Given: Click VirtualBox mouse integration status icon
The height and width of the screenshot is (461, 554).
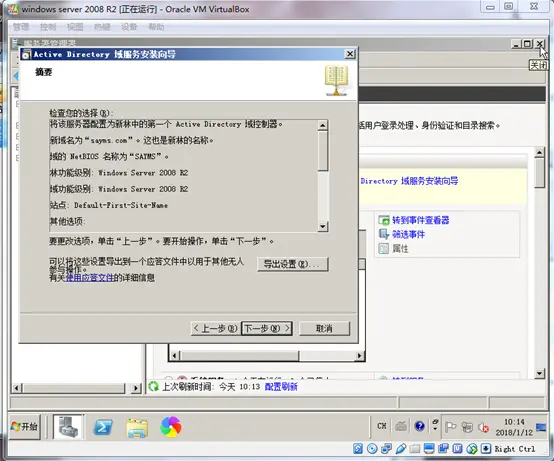Looking at the screenshot, I should tap(472, 449).
